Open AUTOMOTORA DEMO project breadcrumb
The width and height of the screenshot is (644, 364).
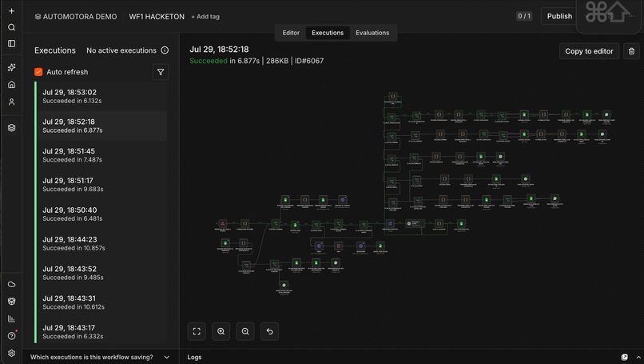(76, 17)
